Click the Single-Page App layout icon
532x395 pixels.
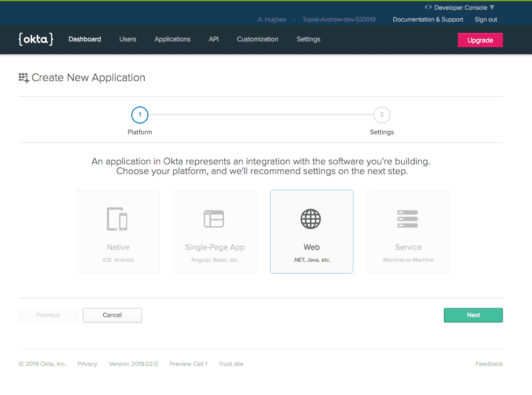point(214,219)
